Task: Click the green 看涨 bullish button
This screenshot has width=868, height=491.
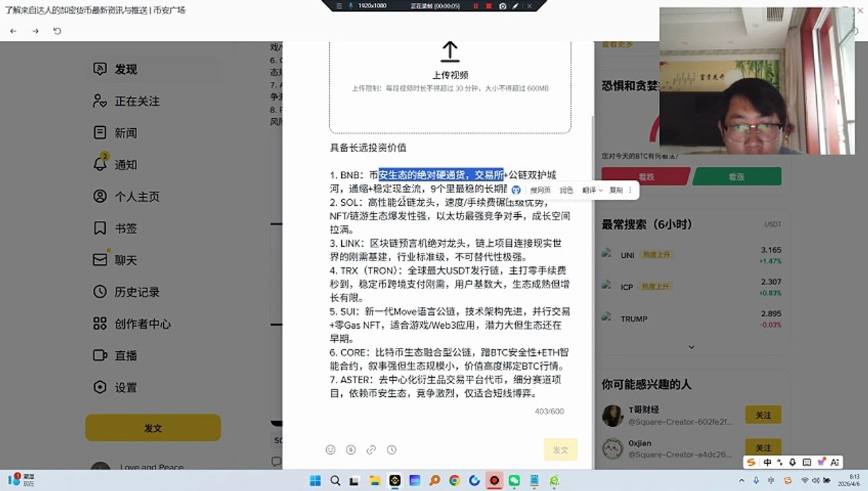Action: click(736, 176)
